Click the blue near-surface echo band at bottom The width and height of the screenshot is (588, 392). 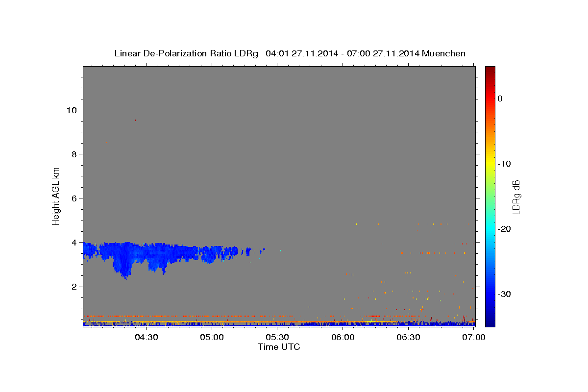pyautogui.click(x=279, y=324)
